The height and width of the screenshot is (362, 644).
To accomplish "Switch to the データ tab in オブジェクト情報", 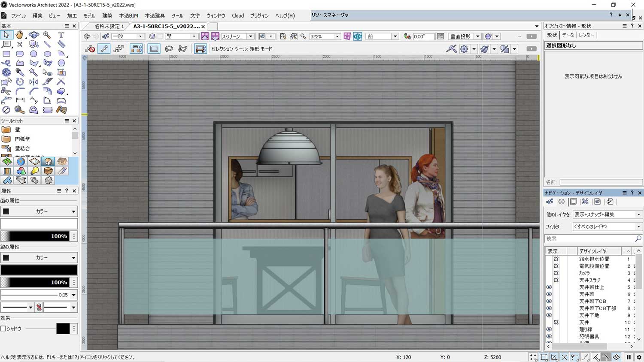I will pos(568,35).
